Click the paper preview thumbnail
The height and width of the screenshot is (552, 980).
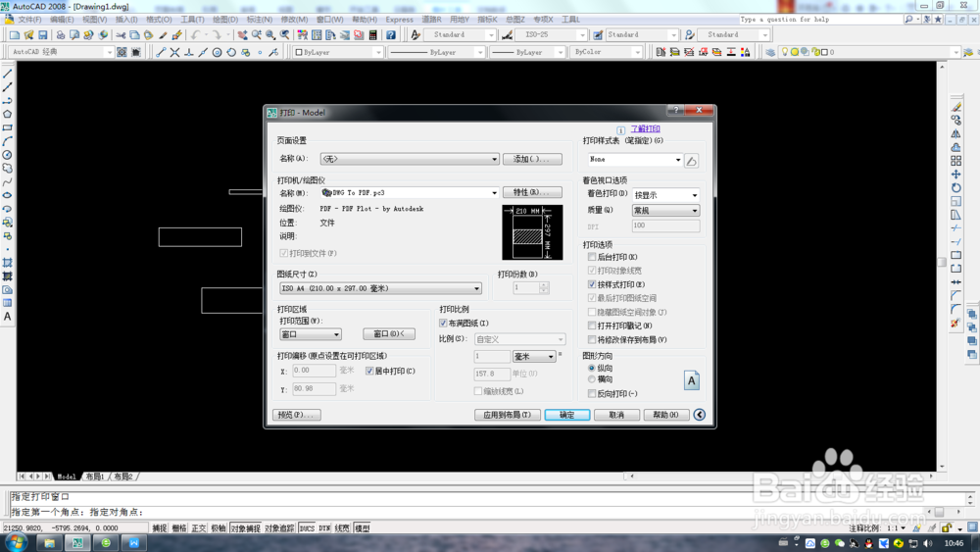532,232
